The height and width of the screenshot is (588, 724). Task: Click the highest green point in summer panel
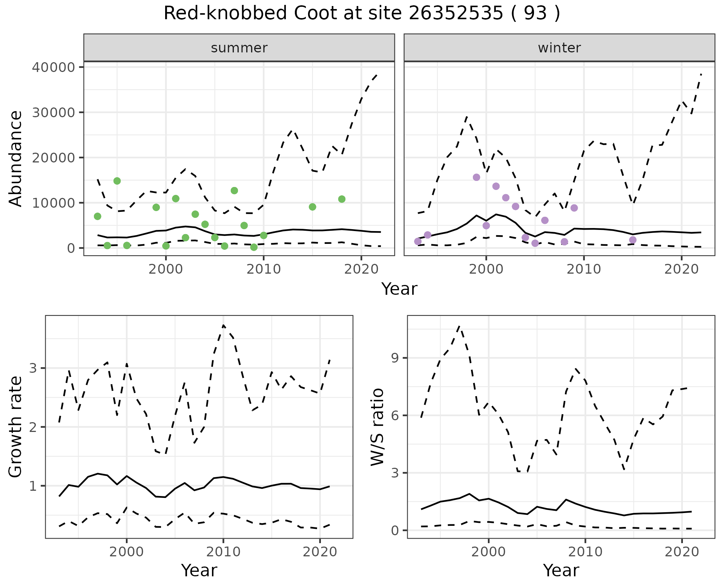tap(117, 181)
